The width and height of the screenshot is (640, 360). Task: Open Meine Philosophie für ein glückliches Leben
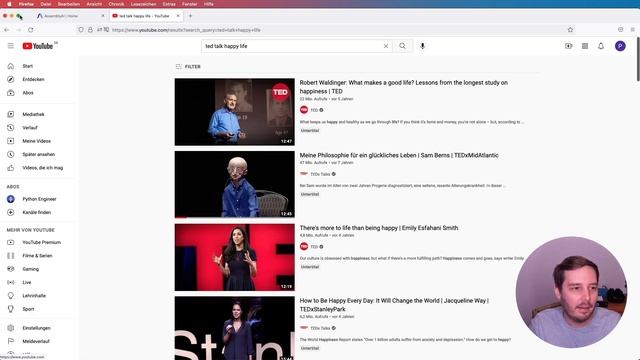(399, 156)
